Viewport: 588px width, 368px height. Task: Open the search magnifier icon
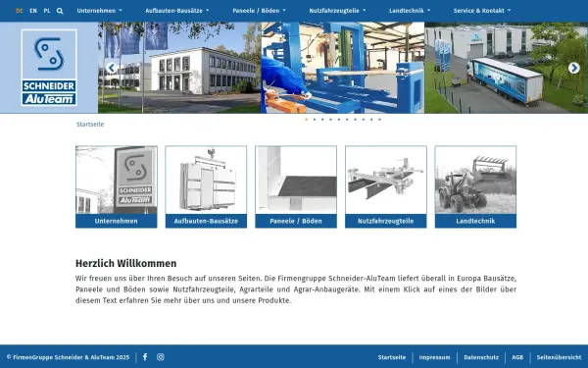coord(60,11)
